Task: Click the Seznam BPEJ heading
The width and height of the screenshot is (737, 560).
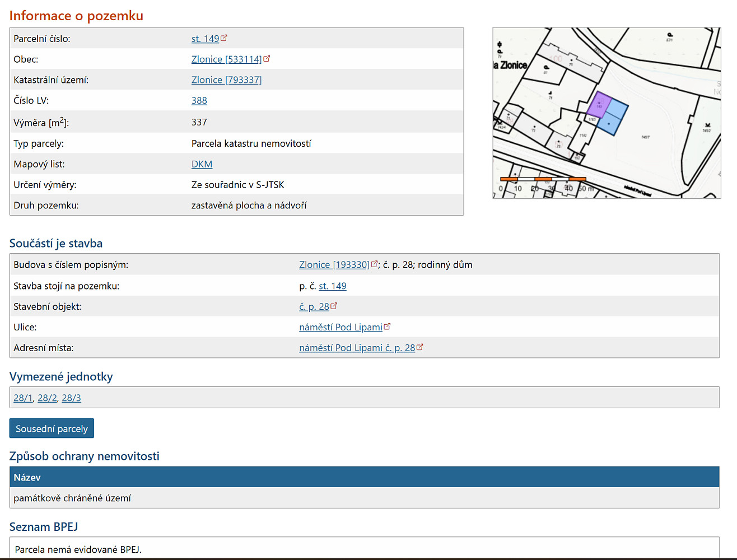Action: [x=44, y=527]
